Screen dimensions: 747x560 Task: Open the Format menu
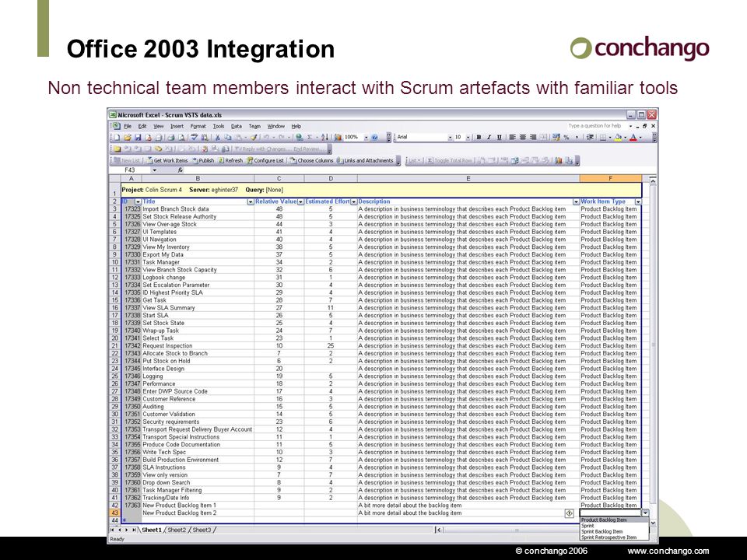tap(198, 126)
